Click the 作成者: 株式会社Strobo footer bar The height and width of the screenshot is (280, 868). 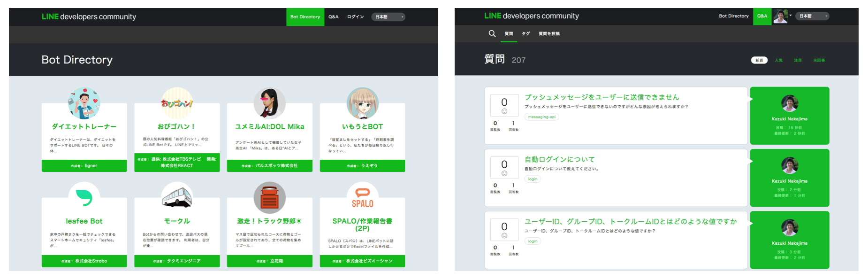point(84,261)
